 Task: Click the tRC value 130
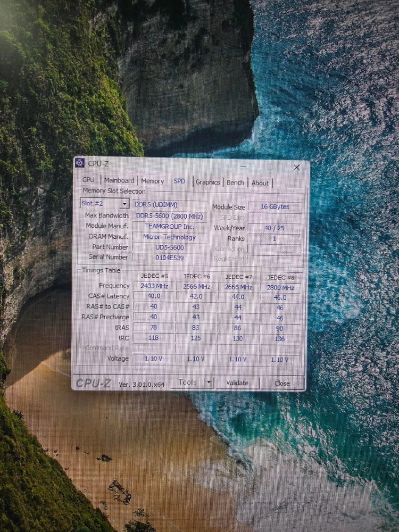(237, 338)
